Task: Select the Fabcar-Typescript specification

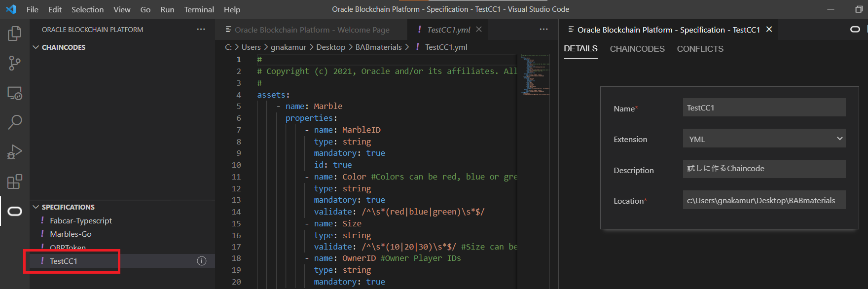Action: (x=122, y=220)
